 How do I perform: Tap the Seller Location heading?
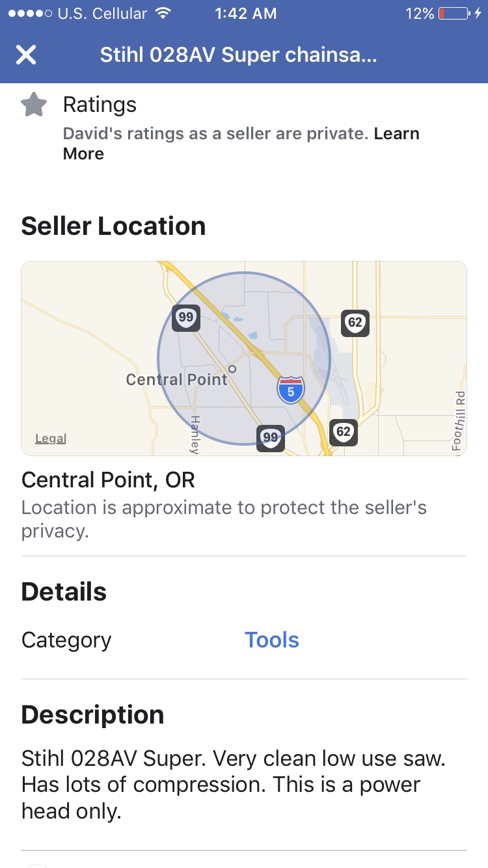[113, 226]
